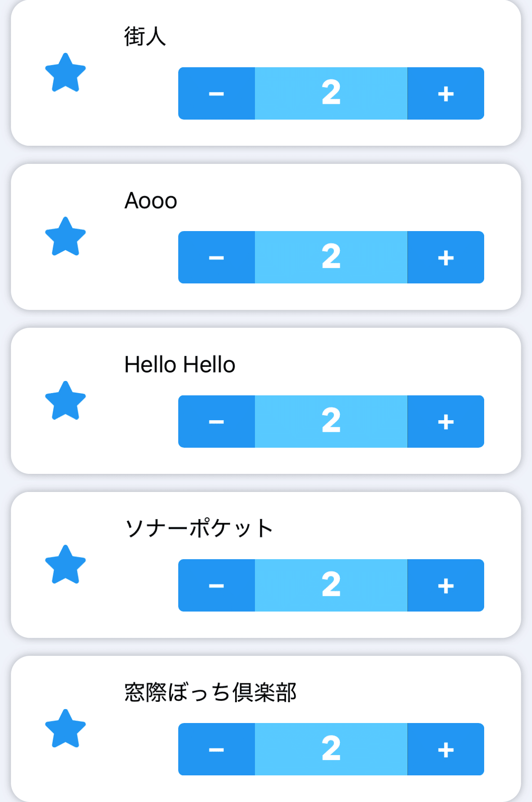Select the 街人 artist name

[145, 37]
